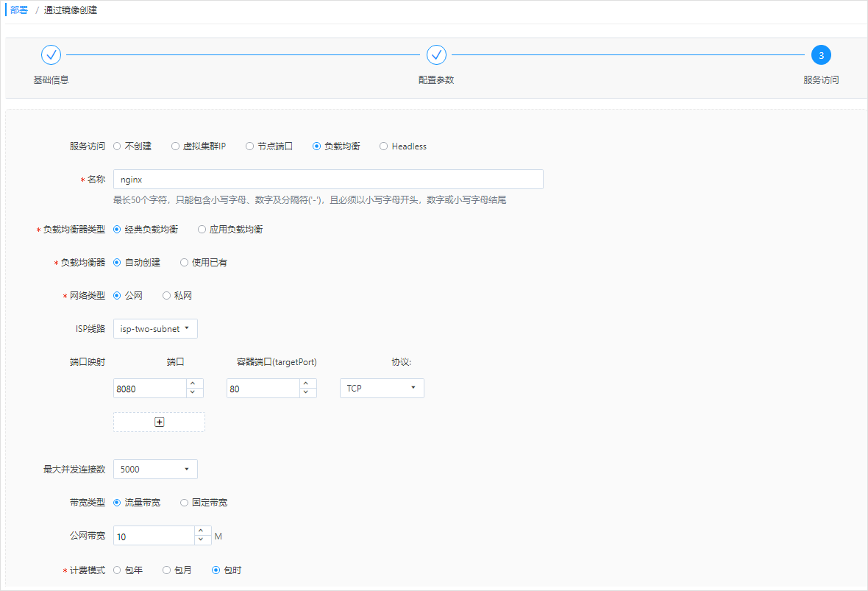This screenshot has width=868, height=591.
Task: Select 流量带宽 bandwidth type
Action: (117, 503)
